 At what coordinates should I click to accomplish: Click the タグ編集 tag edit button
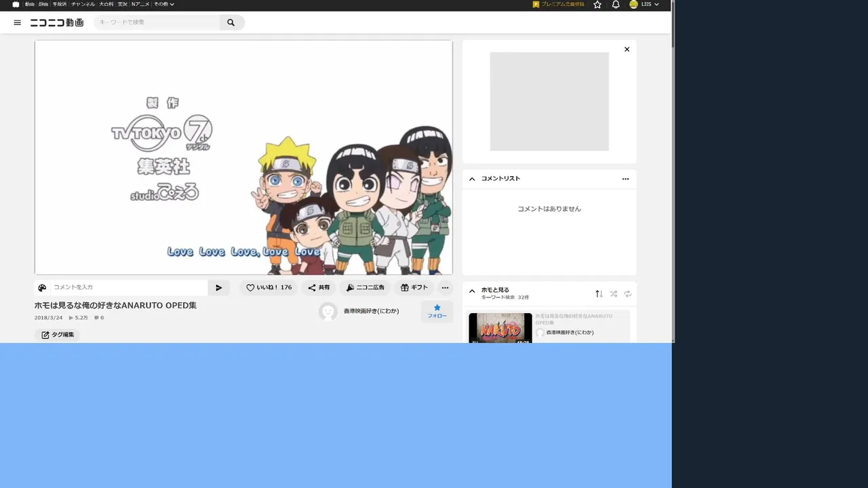point(58,335)
